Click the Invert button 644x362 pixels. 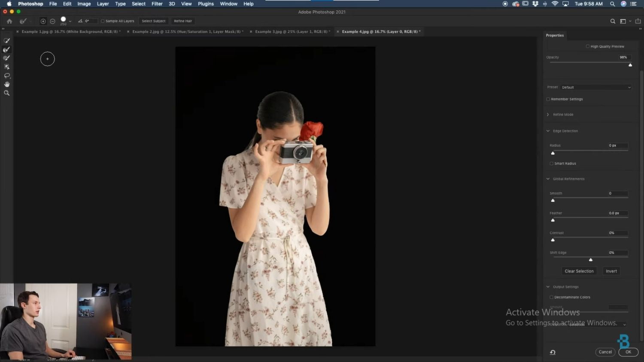(611, 271)
